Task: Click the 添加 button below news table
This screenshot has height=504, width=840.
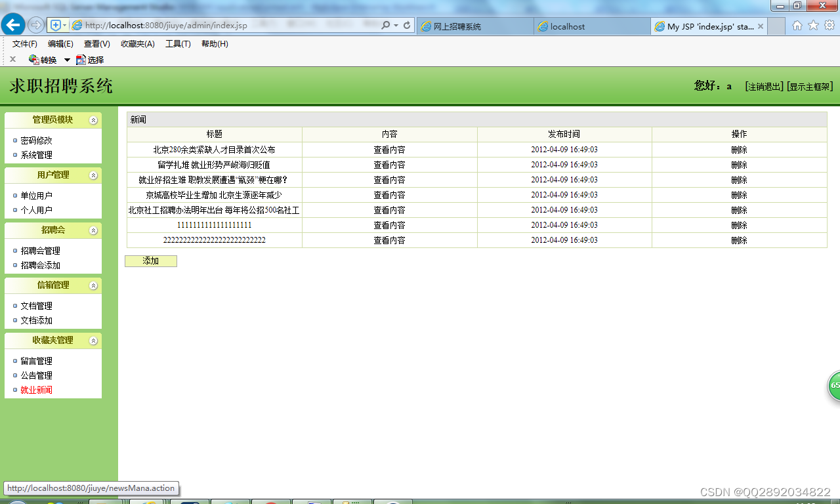Action: pos(151,261)
